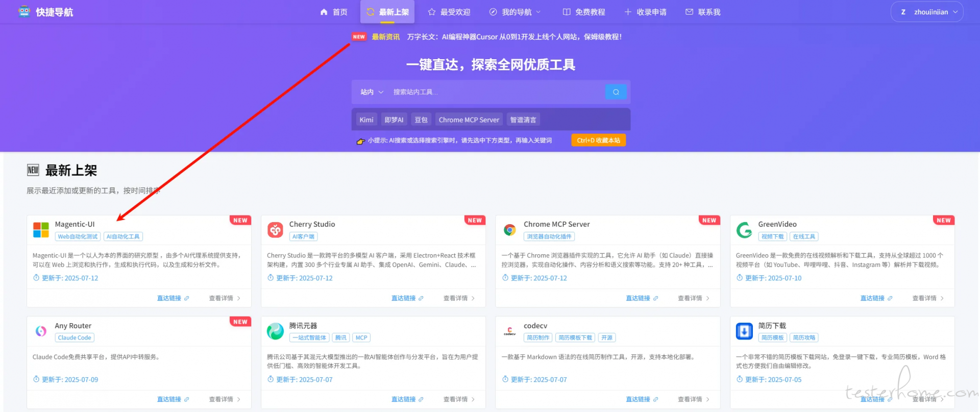
Task: Click the user avatar Z icon
Action: [903, 12]
